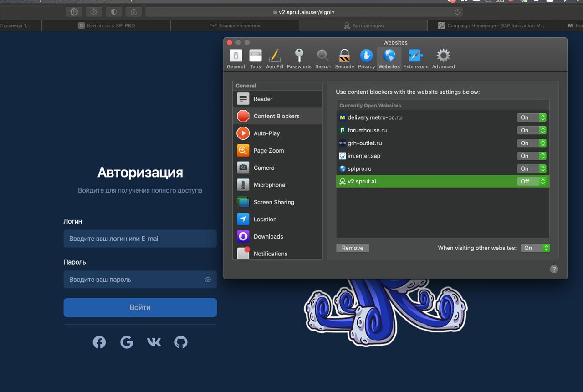Select Reader in the sidebar
The image size is (583, 392).
[277, 99]
